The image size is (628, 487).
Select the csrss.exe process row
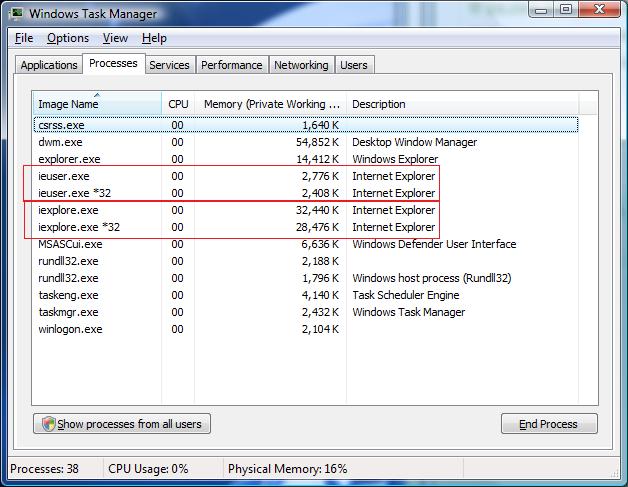click(306, 125)
